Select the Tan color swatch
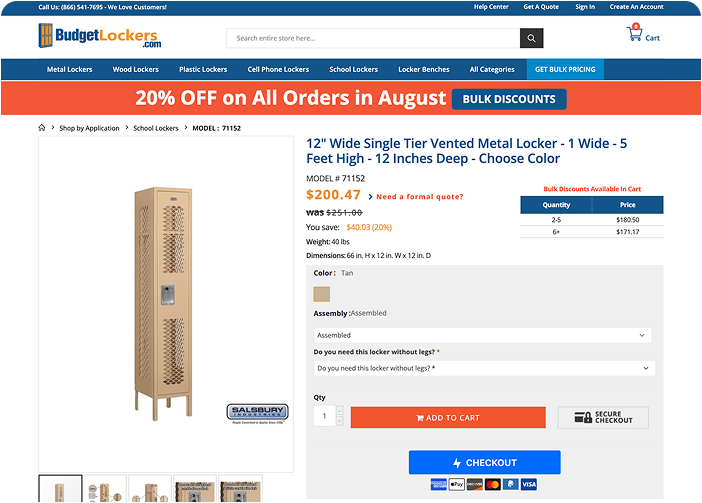 point(321,294)
